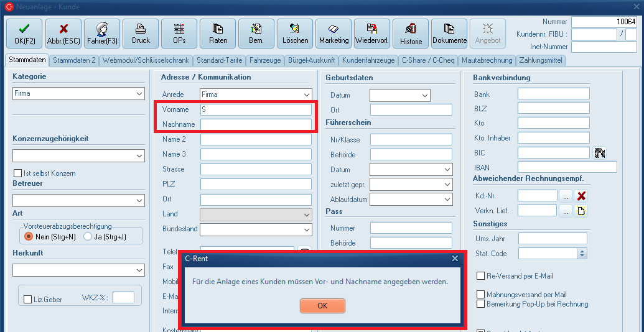Open the Dokumente toolbar button
The height and width of the screenshot is (332, 644).
pyautogui.click(x=449, y=34)
